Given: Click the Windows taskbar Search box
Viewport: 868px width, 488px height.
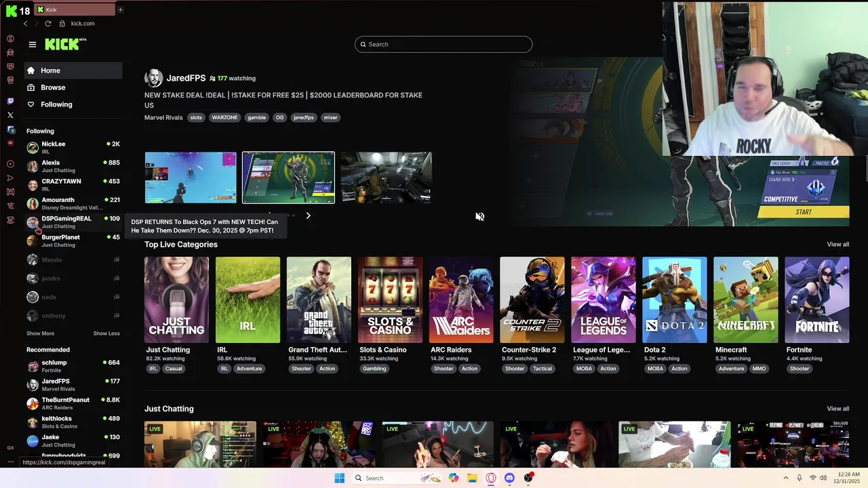Looking at the screenshot, I should pyautogui.click(x=397, y=478).
